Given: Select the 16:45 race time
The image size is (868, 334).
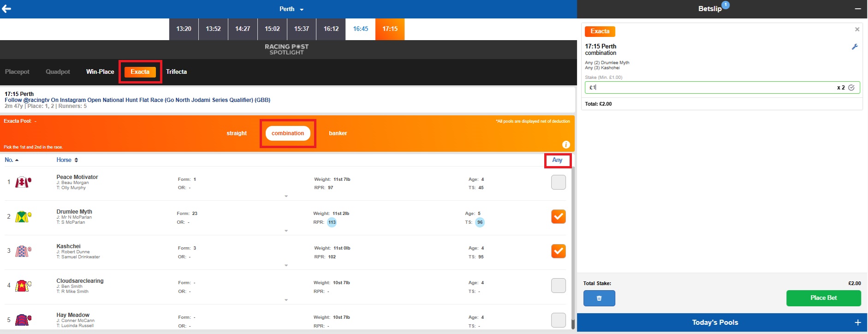Looking at the screenshot, I should click(361, 29).
